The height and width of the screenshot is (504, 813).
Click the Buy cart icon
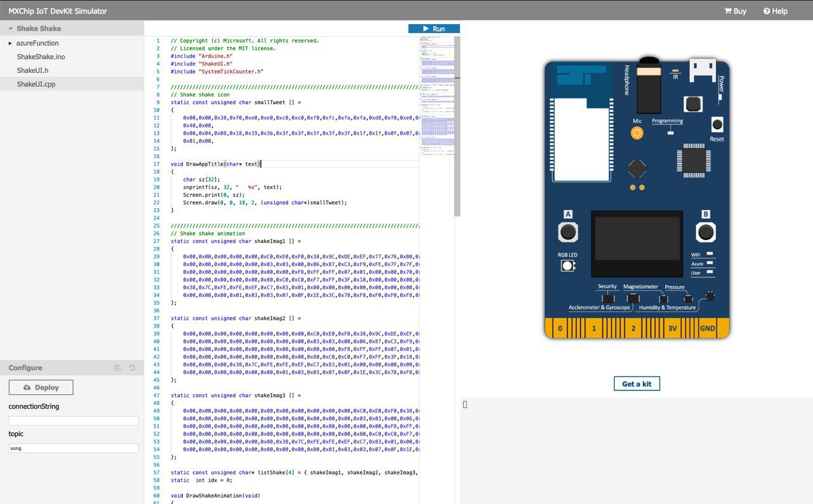tap(728, 11)
